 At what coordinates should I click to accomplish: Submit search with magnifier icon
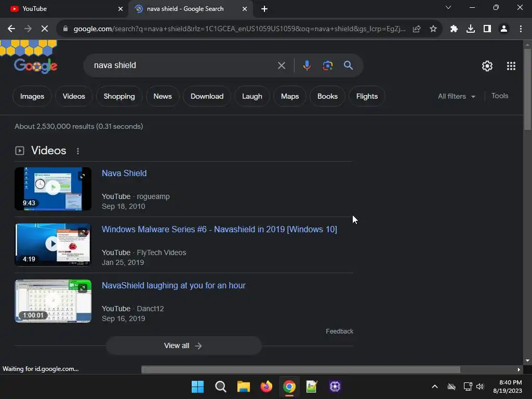pyautogui.click(x=348, y=65)
